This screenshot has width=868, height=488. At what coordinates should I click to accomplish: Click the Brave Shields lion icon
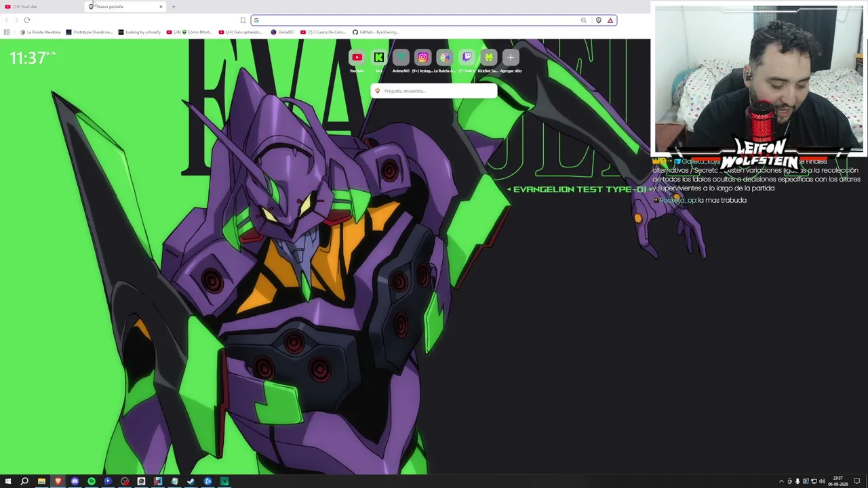point(598,20)
